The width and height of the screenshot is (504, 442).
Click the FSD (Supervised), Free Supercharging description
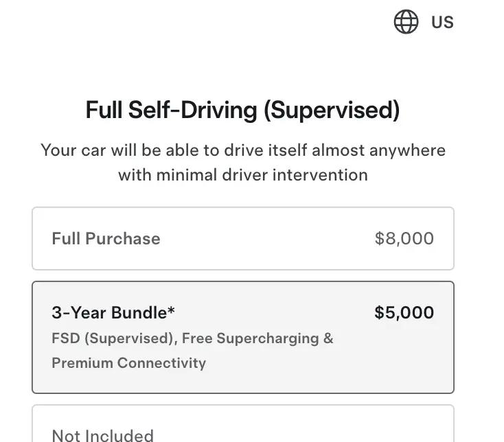point(192,338)
